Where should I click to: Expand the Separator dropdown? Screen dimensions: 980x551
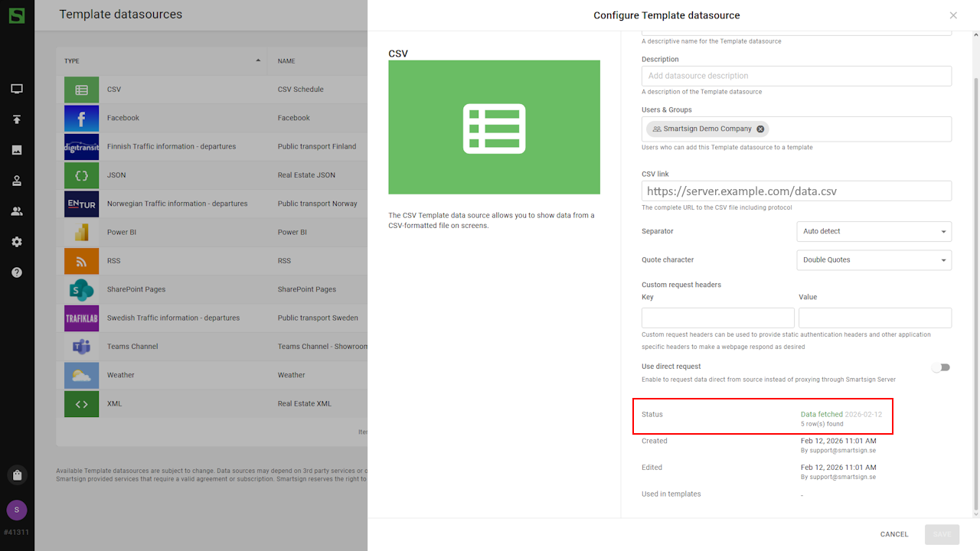[x=874, y=231]
